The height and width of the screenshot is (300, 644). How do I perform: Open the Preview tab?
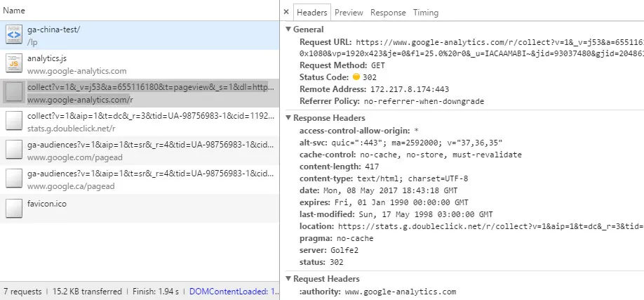point(349,13)
